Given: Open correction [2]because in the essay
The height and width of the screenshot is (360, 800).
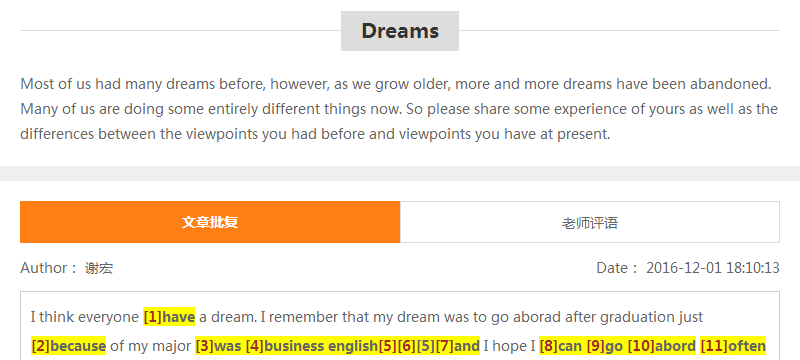Looking at the screenshot, I should [68, 346].
